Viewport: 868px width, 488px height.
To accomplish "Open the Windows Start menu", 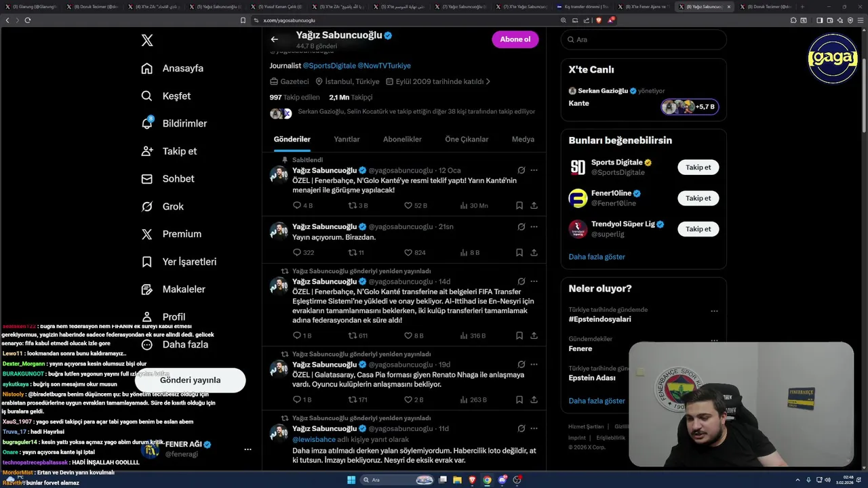I will [351, 480].
